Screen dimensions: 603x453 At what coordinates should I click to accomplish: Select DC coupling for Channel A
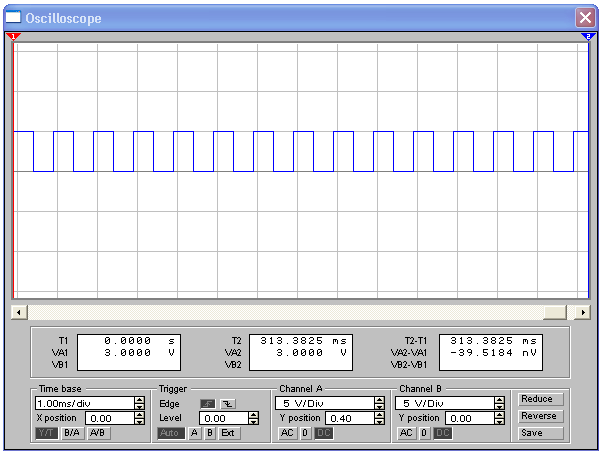tap(324, 433)
